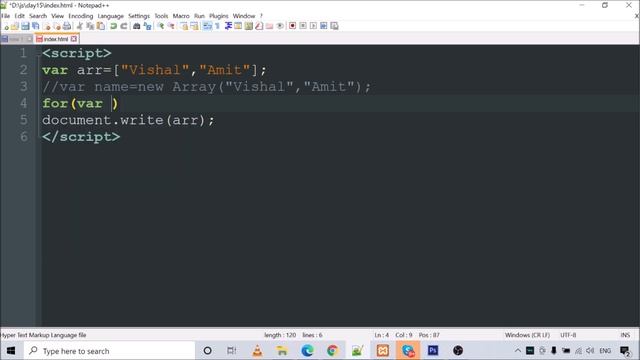Viewport: 640px width, 360px height.
Task: Open the Plugins menu
Action: [x=219, y=16]
